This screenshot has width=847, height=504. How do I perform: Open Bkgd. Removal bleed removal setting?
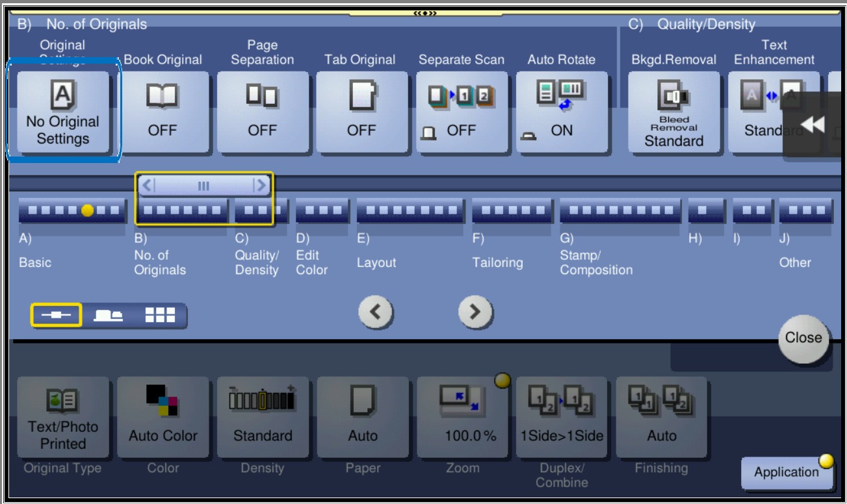click(674, 112)
